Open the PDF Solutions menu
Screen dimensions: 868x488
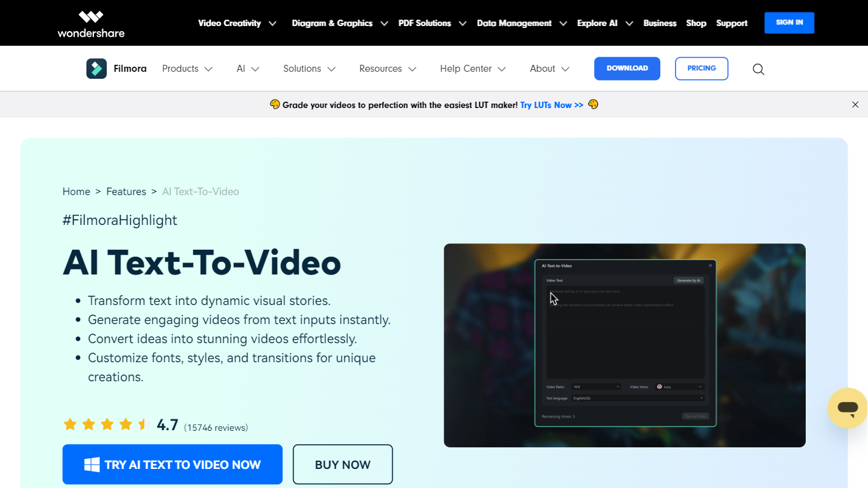(x=424, y=23)
